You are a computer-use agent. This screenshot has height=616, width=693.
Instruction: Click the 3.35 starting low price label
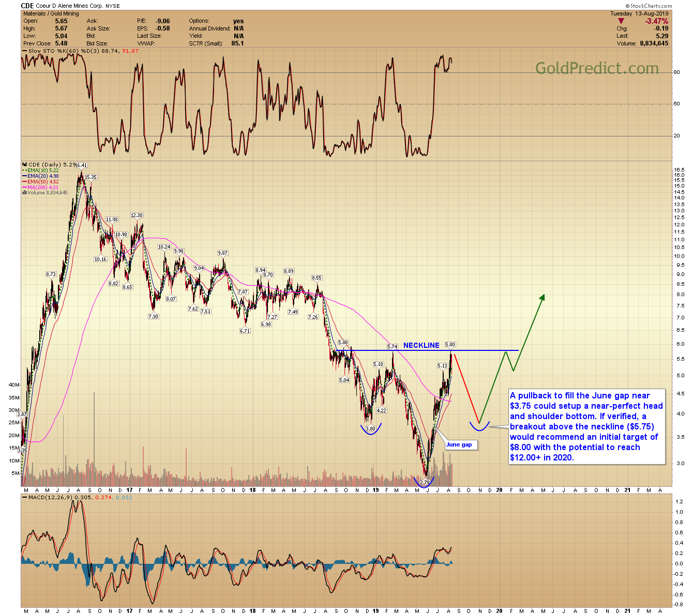(22, 450)
